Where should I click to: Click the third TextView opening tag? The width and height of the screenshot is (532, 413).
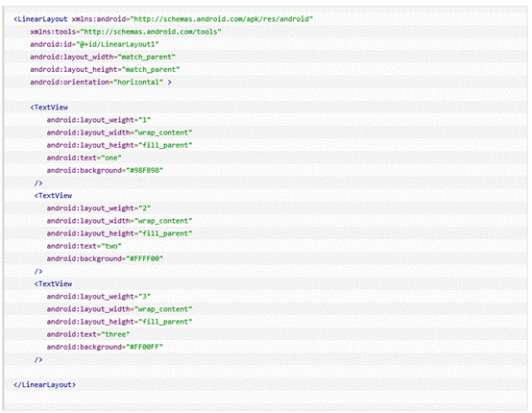[x=53, y=283]
